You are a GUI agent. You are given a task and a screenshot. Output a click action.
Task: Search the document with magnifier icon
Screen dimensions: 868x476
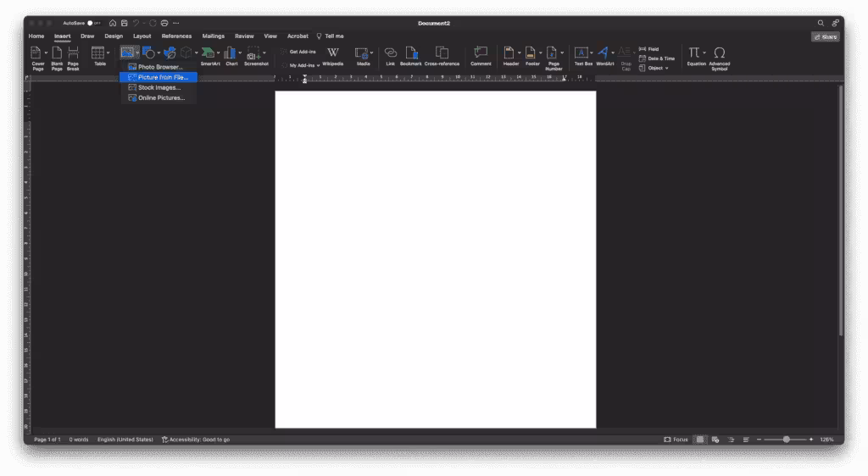click(x=821, y=23)
